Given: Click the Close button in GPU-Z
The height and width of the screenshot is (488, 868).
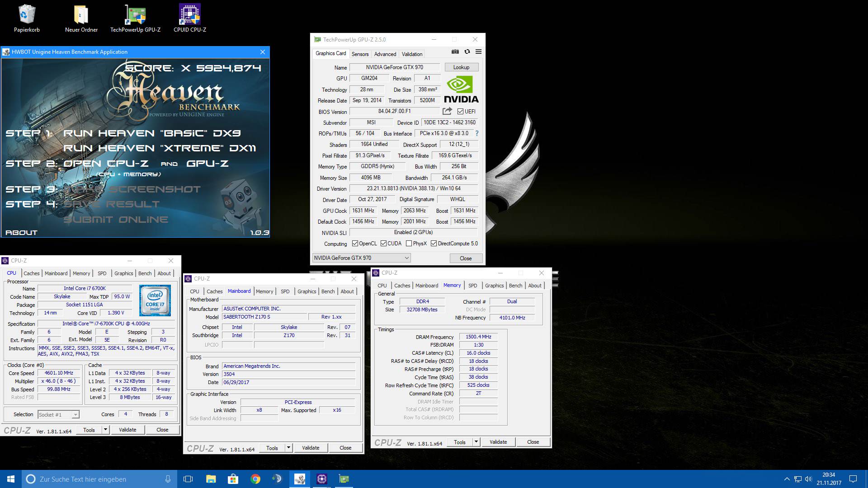Looking at the screenshot, I should (466, 258).
